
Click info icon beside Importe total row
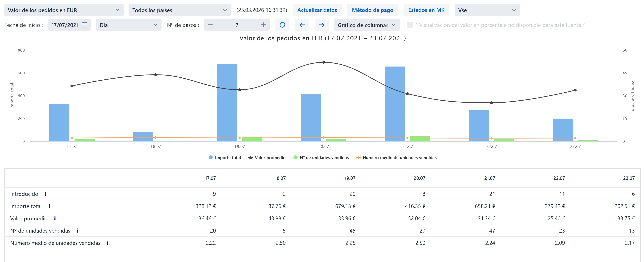tap(49, 206)
